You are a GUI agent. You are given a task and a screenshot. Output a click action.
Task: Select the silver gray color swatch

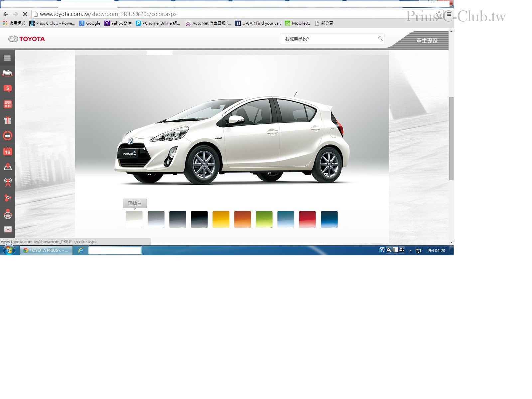tap(156, 219)
